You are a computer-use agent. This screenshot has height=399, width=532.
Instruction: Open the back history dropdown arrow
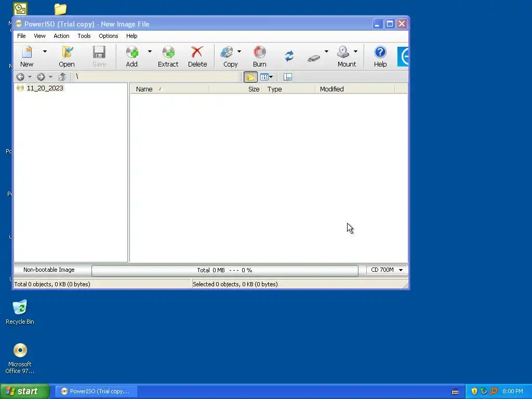coord(30,77)
